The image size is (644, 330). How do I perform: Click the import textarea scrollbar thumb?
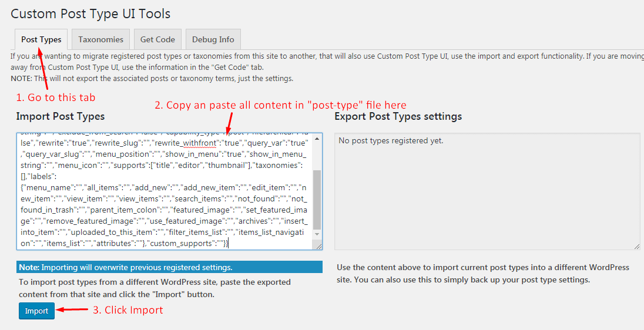tap(317, 200)
